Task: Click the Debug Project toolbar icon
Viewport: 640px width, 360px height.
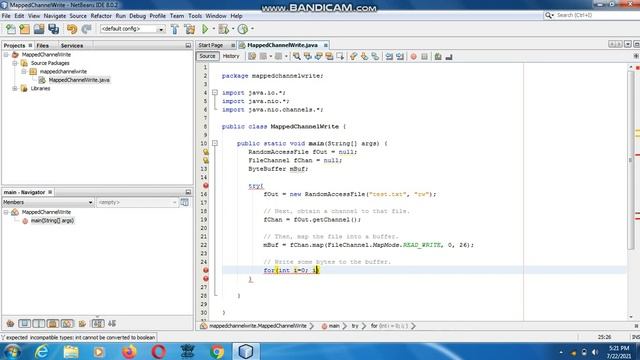Action: pyautogui.click(x=223, y=29)
